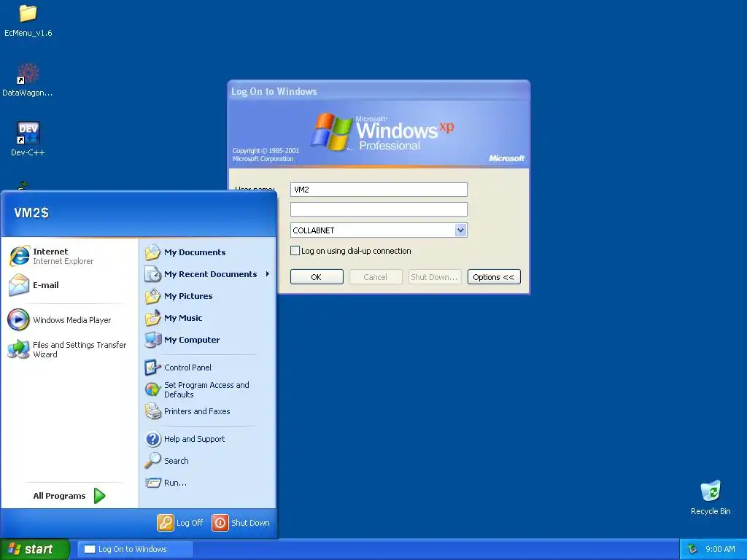Click OK in Log On to Windows
Image resolution: width=747 pixels, height=560 pixels.
(x=317, y=276)
